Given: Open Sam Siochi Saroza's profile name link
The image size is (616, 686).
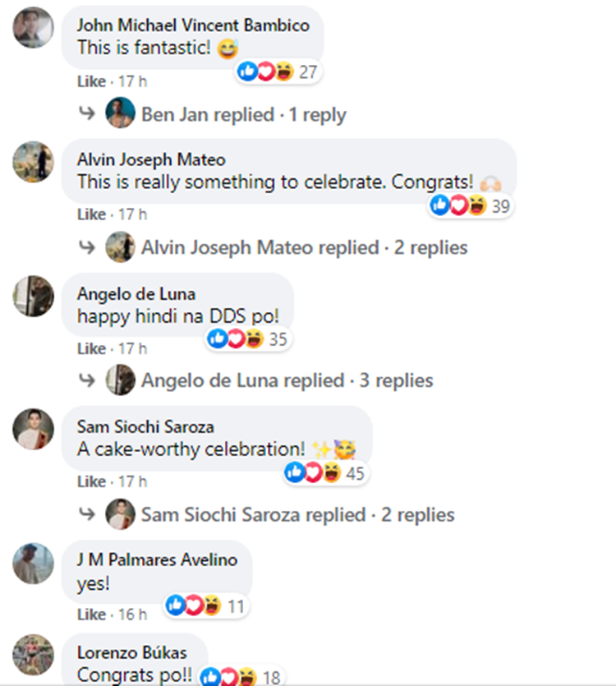Looking at the screenshot, I should click(x=145, y=426).
